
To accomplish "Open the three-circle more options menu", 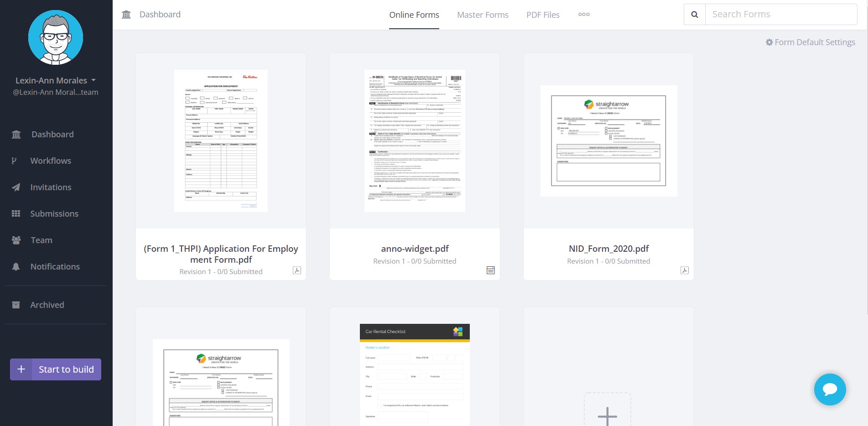I will click(x=584, y=15).
